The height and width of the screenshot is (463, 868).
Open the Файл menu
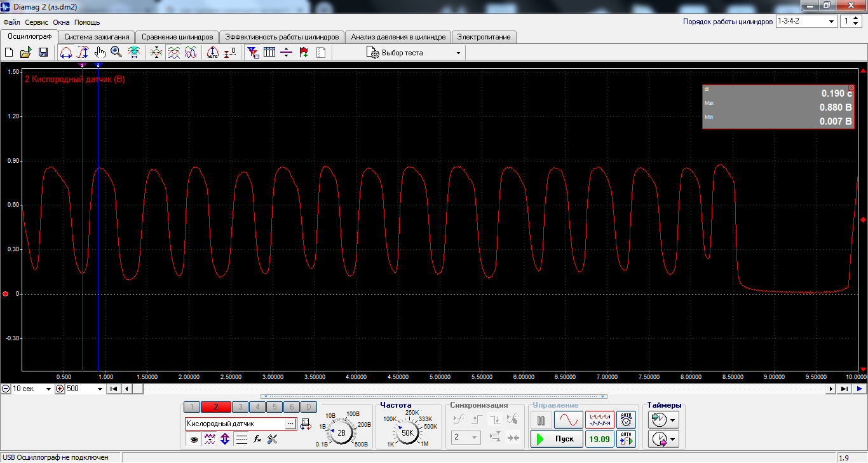click(11, 22)
